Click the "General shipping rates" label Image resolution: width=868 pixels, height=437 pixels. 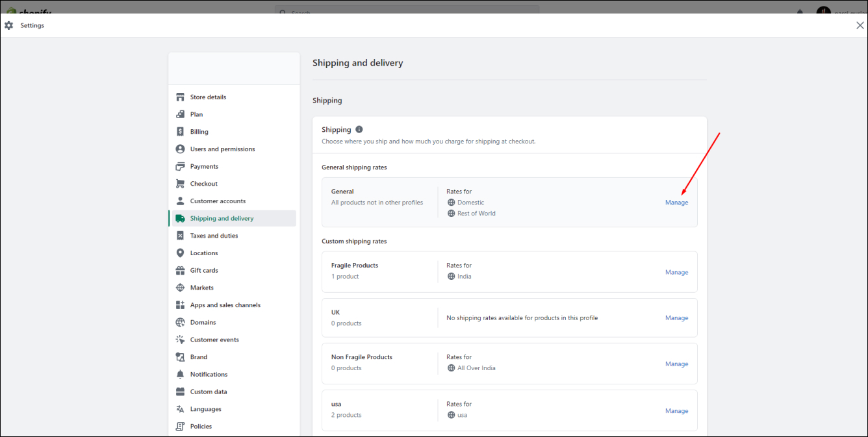354,168
